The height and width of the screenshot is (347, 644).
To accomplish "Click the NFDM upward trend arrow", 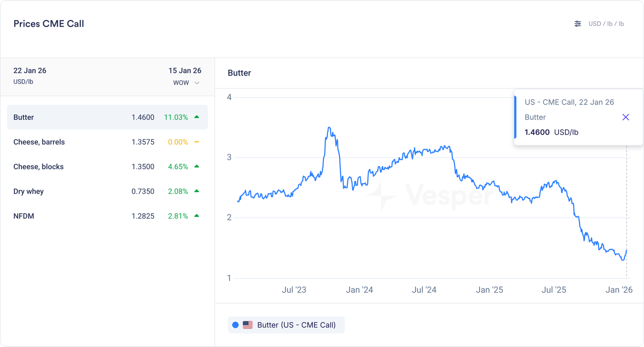I will coord(197,216).
